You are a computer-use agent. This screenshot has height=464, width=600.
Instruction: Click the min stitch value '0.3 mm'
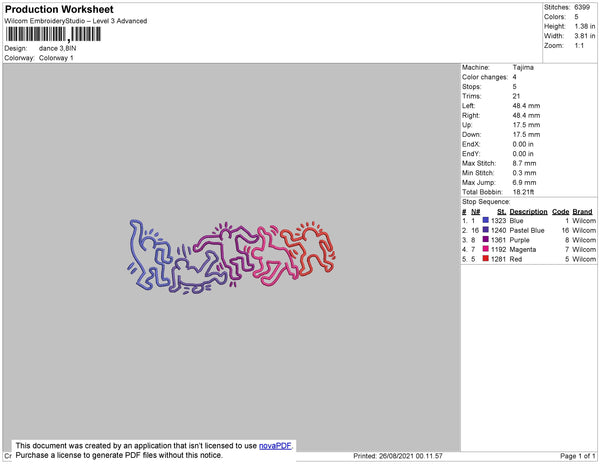pos(524,173)
